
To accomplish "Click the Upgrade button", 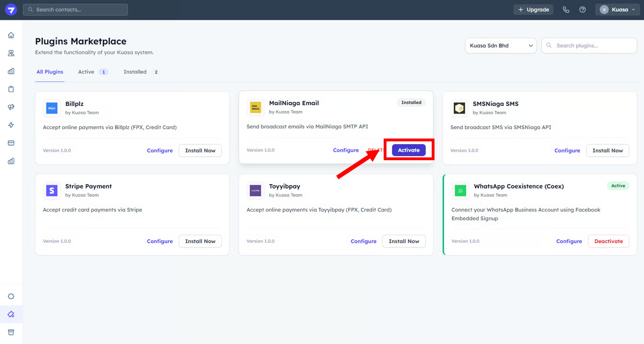I will click(x=533, y=10).
